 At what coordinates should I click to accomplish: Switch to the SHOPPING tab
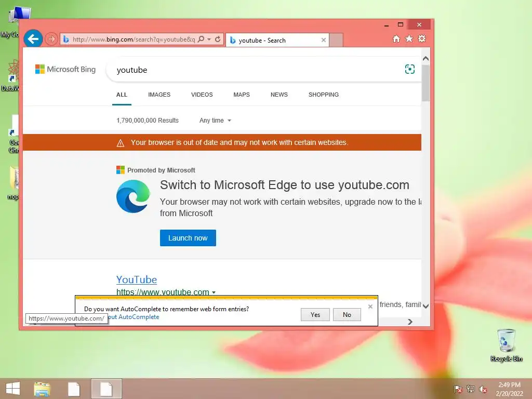click(323, 95)
